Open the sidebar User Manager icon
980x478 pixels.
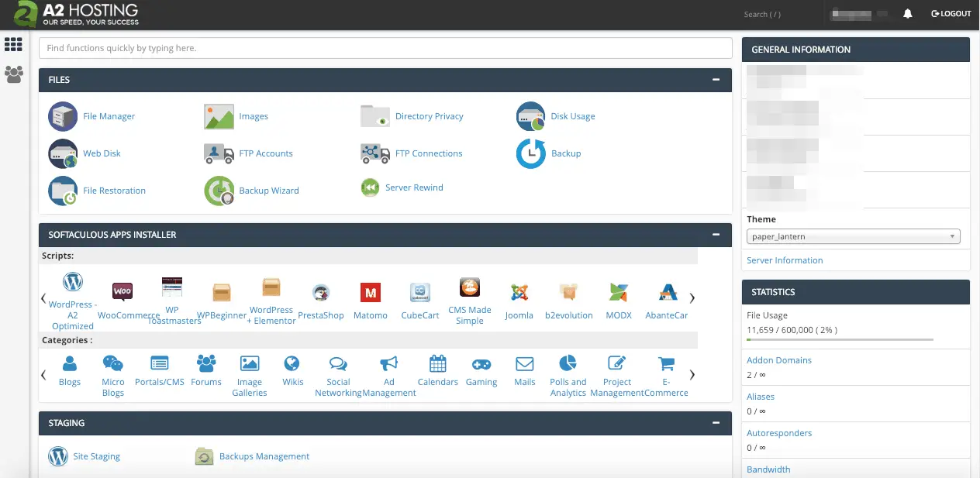13,74
